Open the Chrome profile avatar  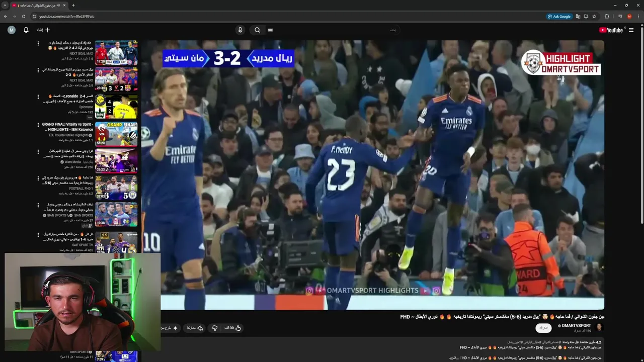coord(629,16)
